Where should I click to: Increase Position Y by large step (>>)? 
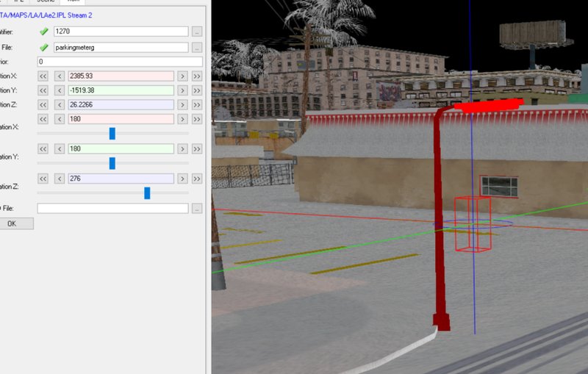197,90
